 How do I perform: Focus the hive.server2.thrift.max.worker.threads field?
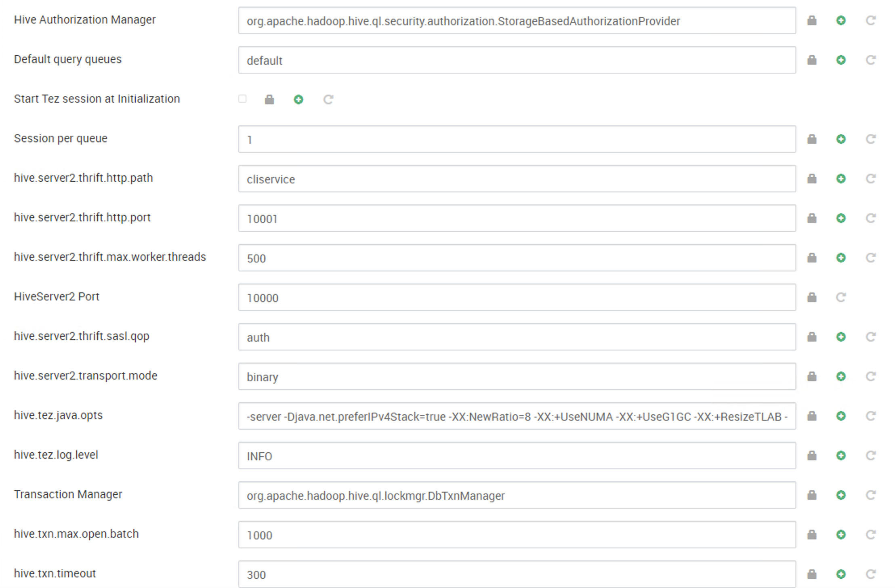point(517,258)
